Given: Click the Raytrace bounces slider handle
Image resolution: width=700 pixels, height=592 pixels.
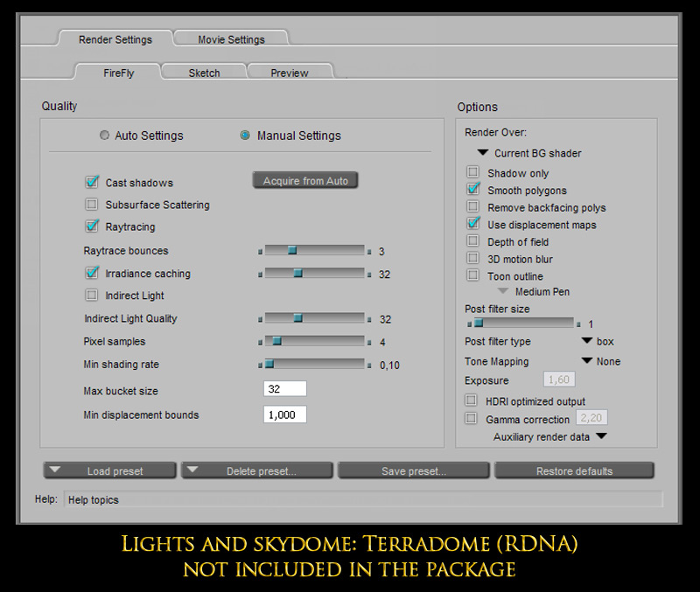Looking at the screenshot, I should tap(292, 251).
